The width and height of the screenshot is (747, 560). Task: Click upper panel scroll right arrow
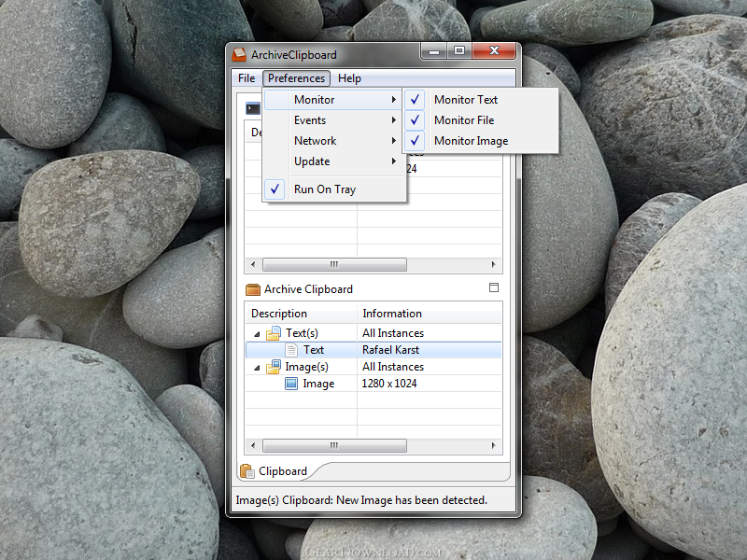pyautogui.click(x=494, y=264)
